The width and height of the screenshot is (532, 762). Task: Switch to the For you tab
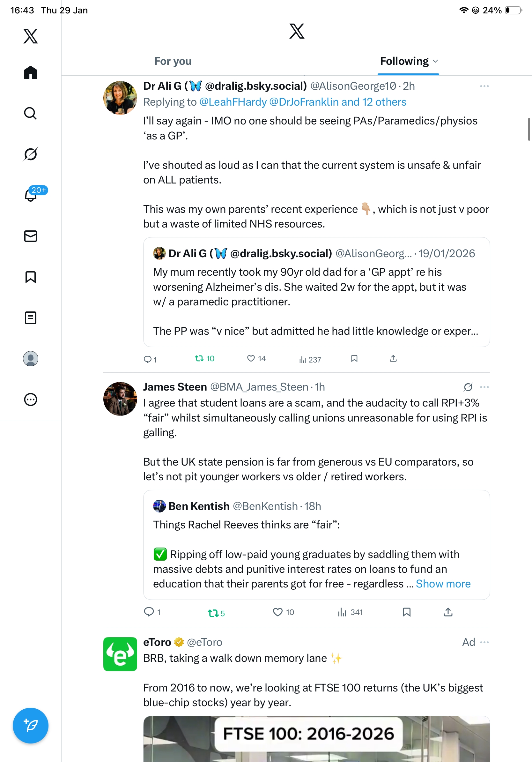173,61
